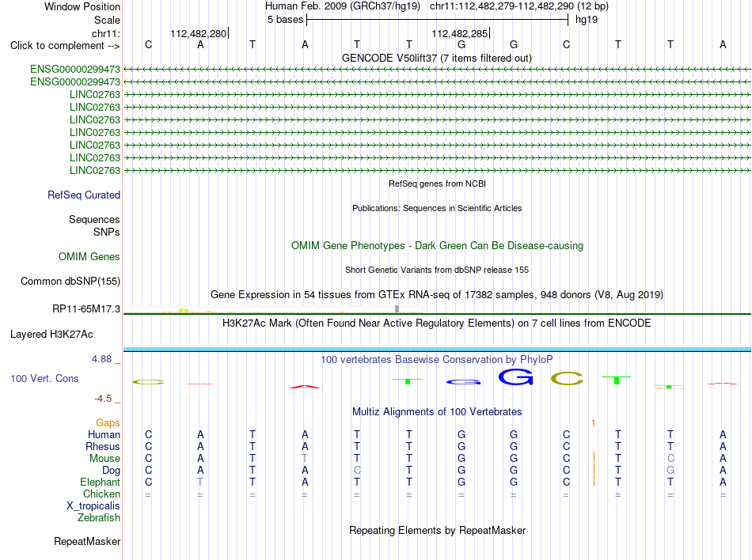This screenshot has width=752, height=560.
Task: Click the RP11-65M17.3 gene label
Action: pos(86,309)
